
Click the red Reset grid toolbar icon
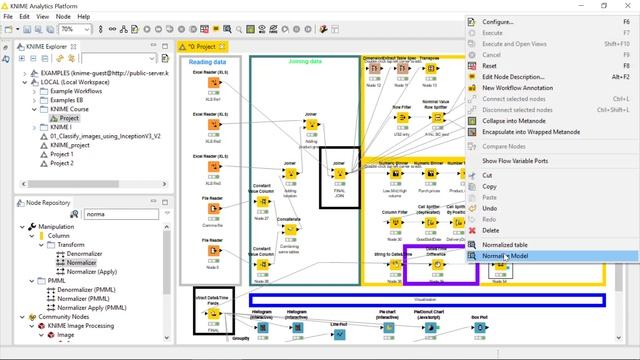tap(204, 29)
